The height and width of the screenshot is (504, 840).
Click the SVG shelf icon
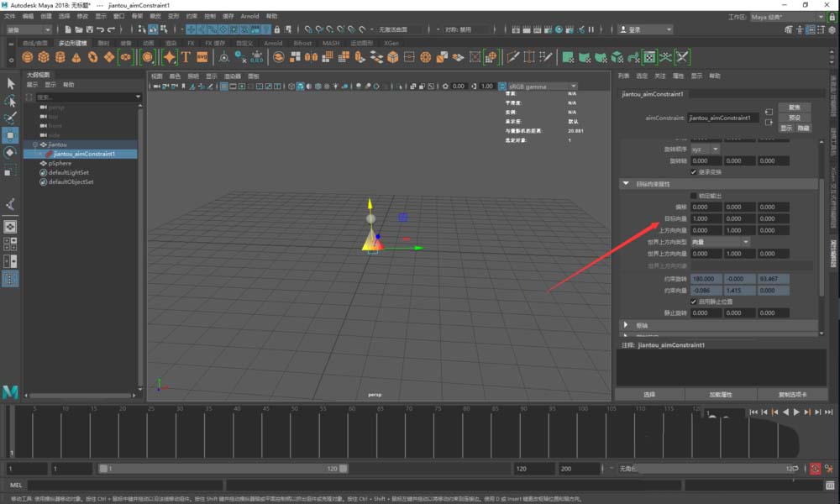(202, 57)
